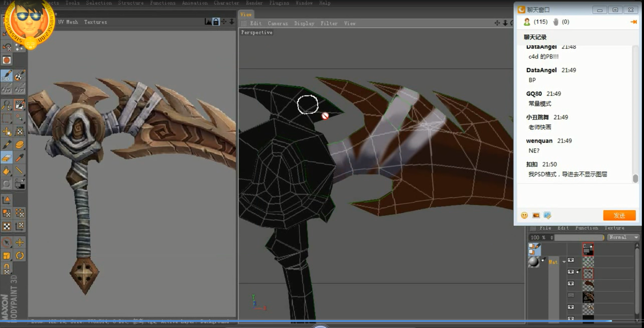Select the 3D paint brush mode icon
This screenshot has height=328, width=644.
[x=6, y=76]
